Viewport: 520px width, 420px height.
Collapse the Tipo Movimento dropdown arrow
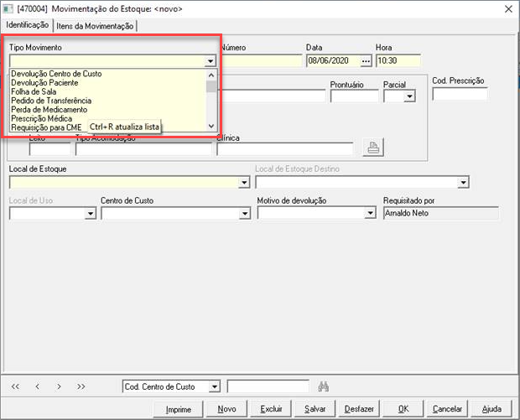pyautogui.click(x=211, y=61)
